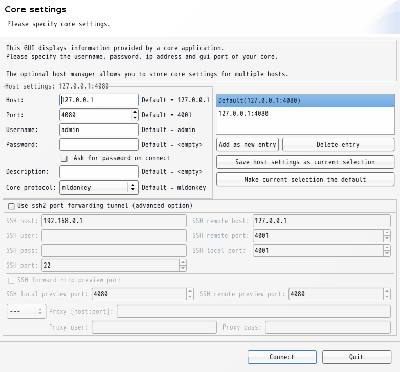Click the Connect button
Image resolution: width=400 pixels, height=372 pixels.
click(x=282, y=357)
